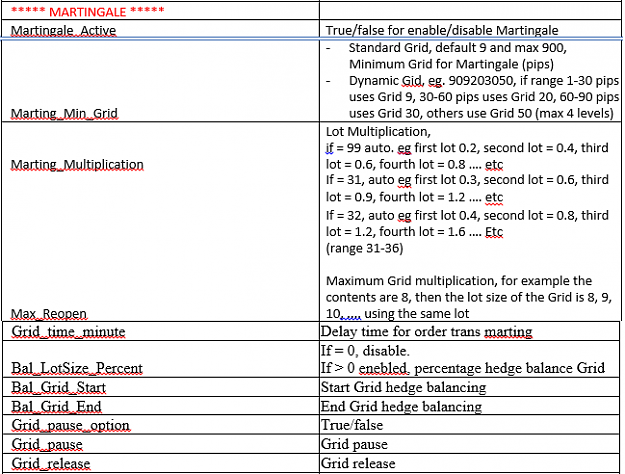Click the 'Grid release' description cell

[470, 464]
